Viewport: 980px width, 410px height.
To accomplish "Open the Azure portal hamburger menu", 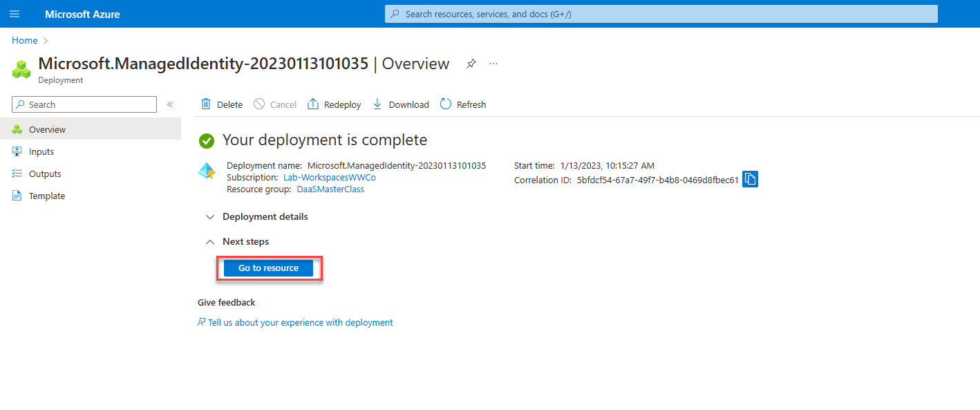I will (x=15, y=14).
